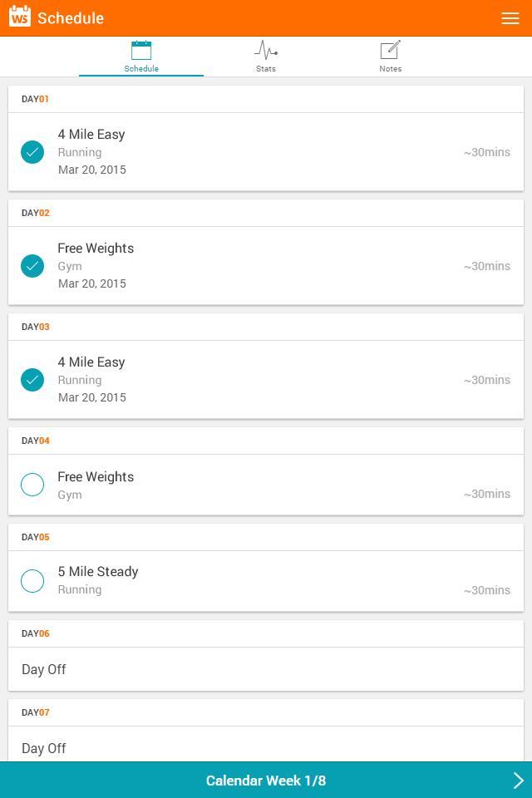The height and width of the screenshot is (798, 532).
Task: Tap the checkmark icon on Day 03
Action: pyautogui.click(x=32, y=380)
